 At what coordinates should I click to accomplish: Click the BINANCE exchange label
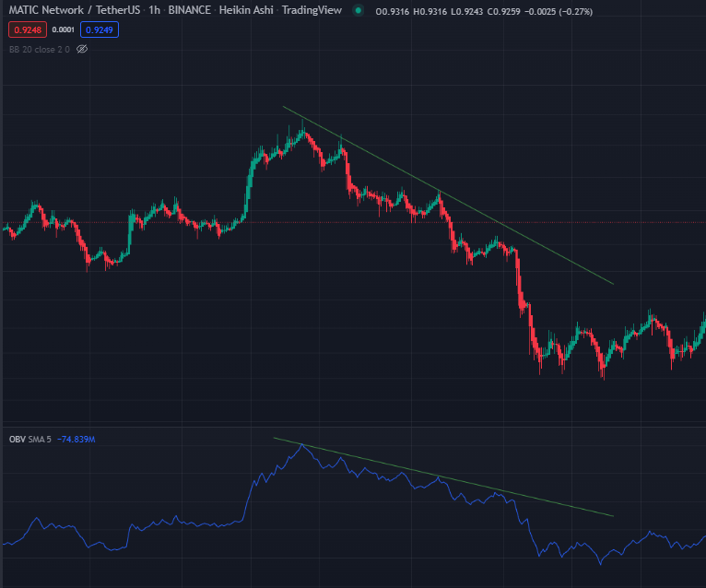point(189,10)
